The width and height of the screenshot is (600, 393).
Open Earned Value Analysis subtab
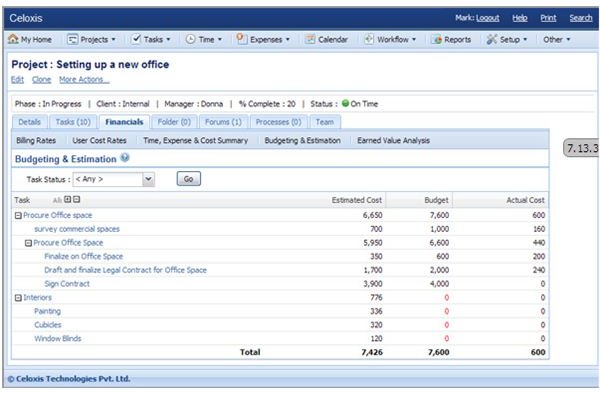click(393, 140)
